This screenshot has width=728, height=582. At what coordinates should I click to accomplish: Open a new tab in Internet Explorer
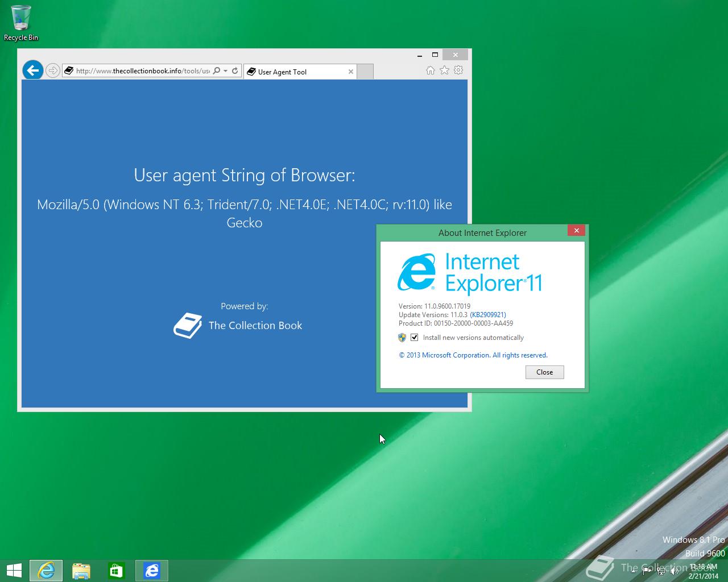point(365,72)
